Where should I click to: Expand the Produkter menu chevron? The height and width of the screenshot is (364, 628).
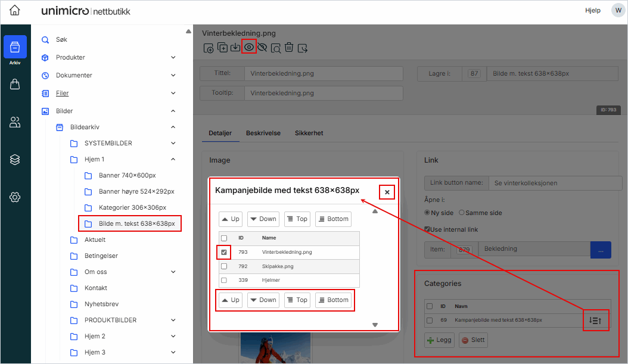(x=173, y=58)
